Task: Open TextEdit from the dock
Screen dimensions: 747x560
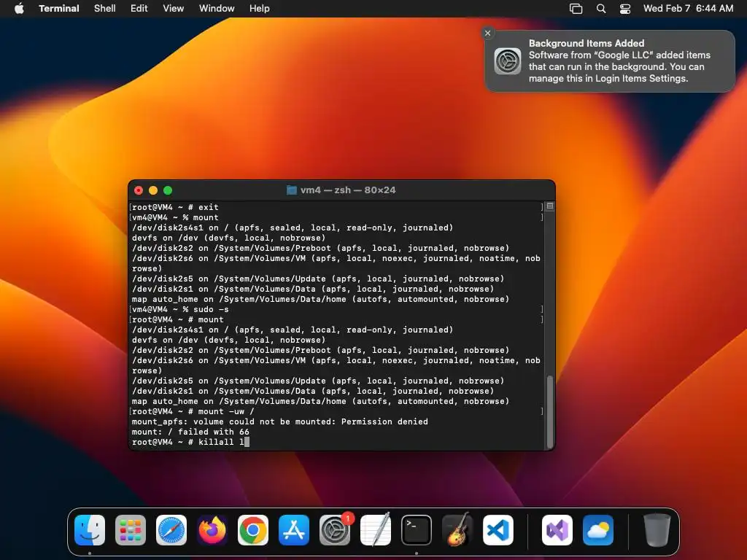Action: click(x=376, y=530)
